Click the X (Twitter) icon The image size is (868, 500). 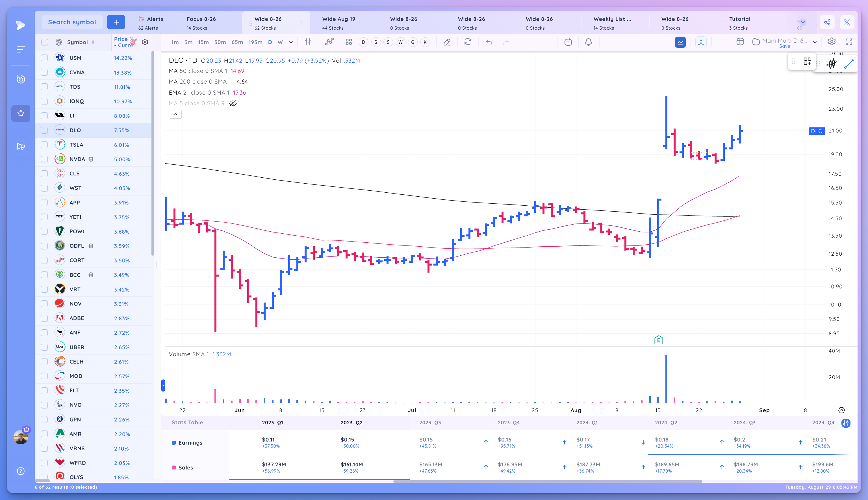[x=847, y=22]
